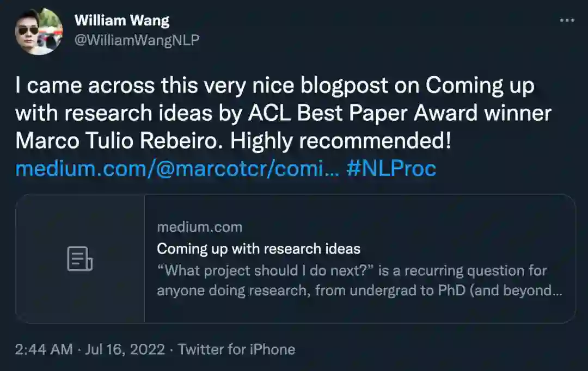Click the word "winner" in the tweet text
588x371 pixels.
point(518,114)
